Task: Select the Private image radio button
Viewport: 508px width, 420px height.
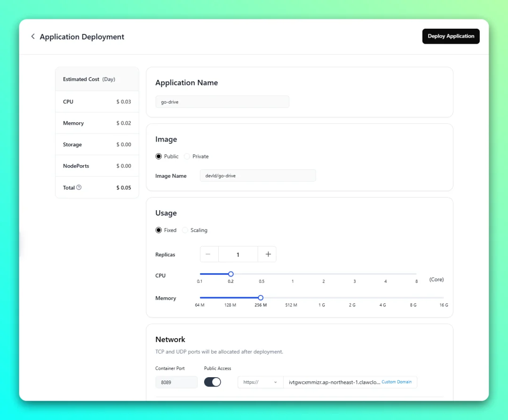Action: (187, 157)
